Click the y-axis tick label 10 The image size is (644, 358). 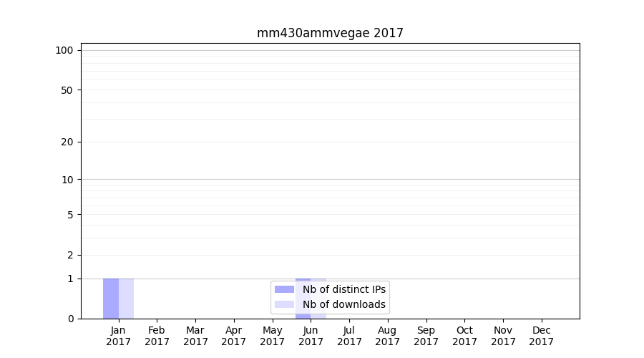pos(67,180)
